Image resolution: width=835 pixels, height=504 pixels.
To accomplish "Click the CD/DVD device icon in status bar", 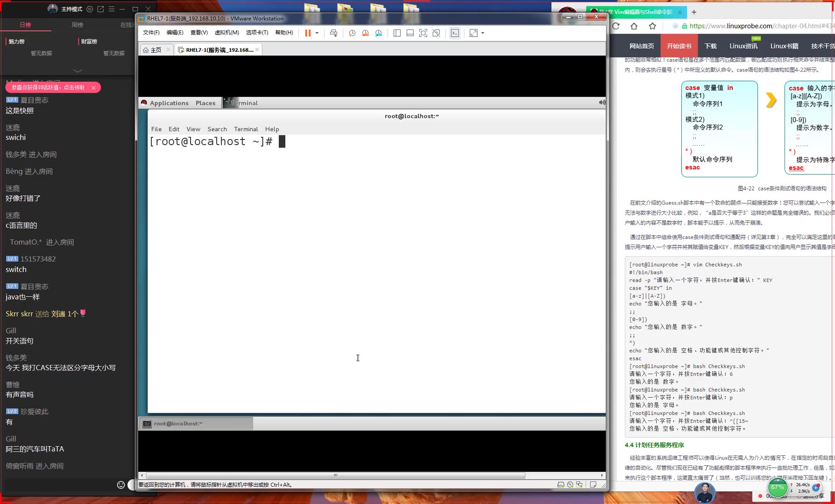I will click(570, 484).
